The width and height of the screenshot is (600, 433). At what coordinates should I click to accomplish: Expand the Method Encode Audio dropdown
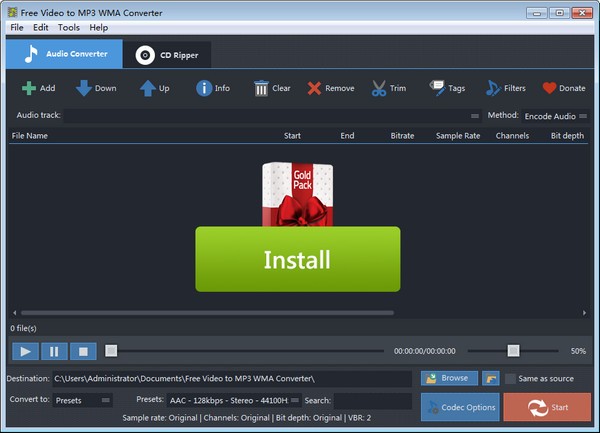point(555,116)
